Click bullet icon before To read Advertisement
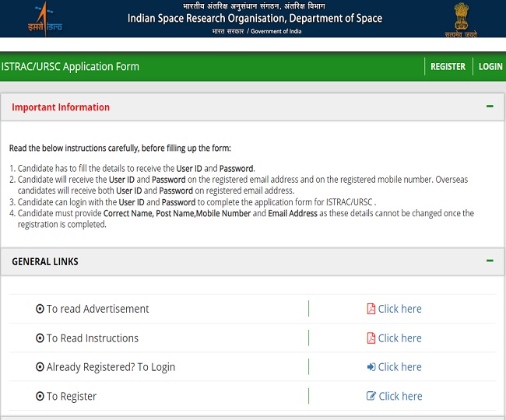The width and height of the screenshot is (506, 420). click(40, 309)
